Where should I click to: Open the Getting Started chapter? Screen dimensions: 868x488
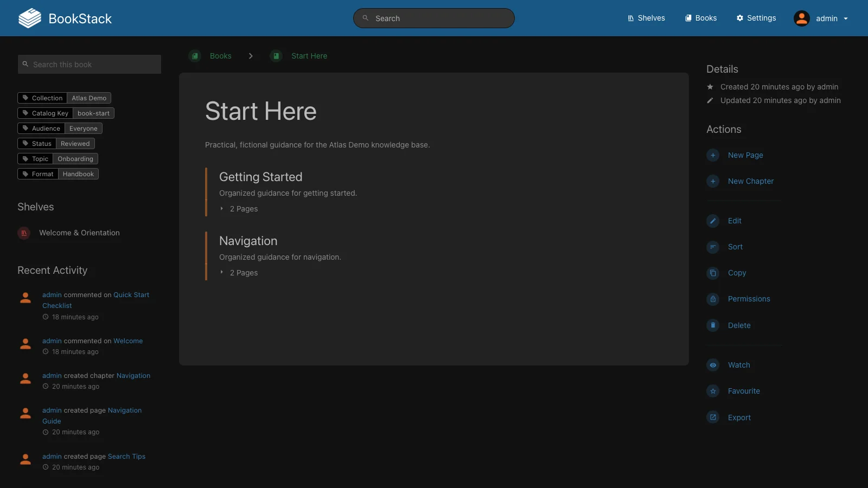click(x=260, y=177)
